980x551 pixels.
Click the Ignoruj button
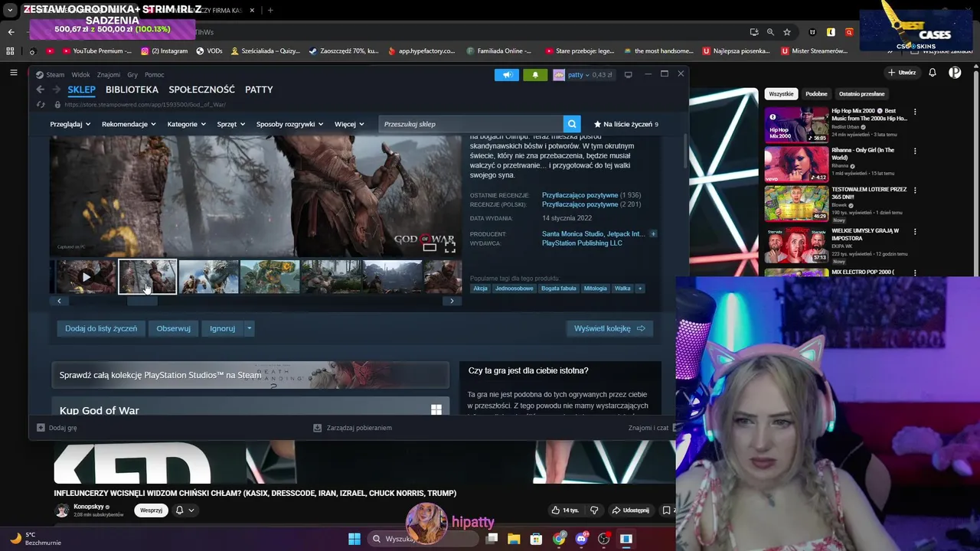(x=222, y=328)
